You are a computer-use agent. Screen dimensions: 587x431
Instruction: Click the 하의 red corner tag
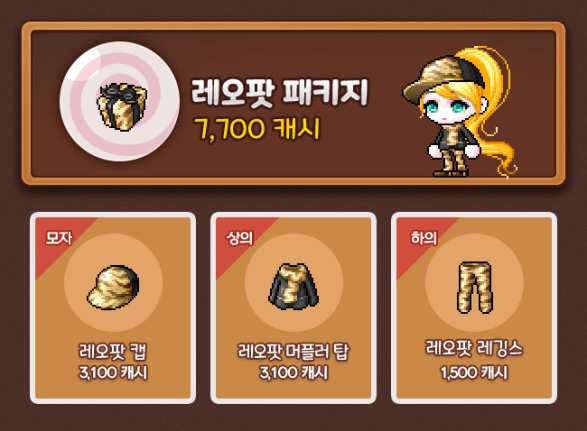tap(424, 238)
